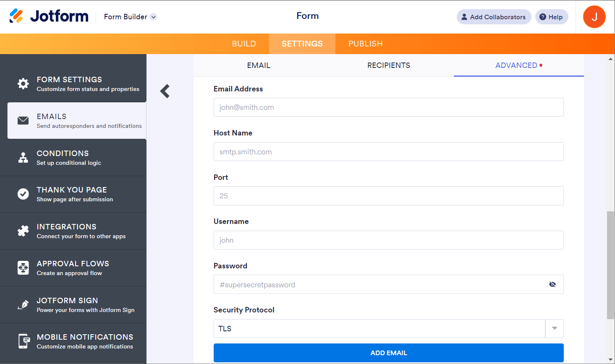The image size is (615, 364).
Task: Click the Approval Flows icon
Action: click(x=23, y=268)
